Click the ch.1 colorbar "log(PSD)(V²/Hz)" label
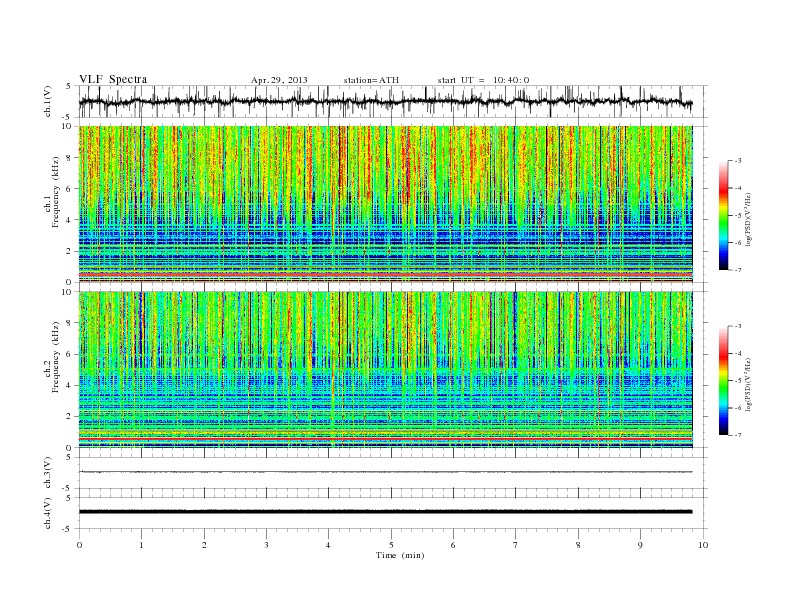 (x=749, y=219)
